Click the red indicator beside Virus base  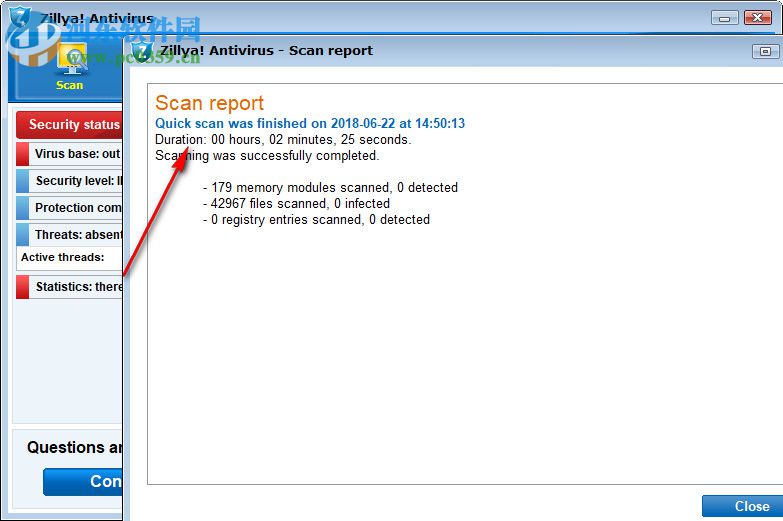(22, 154)
